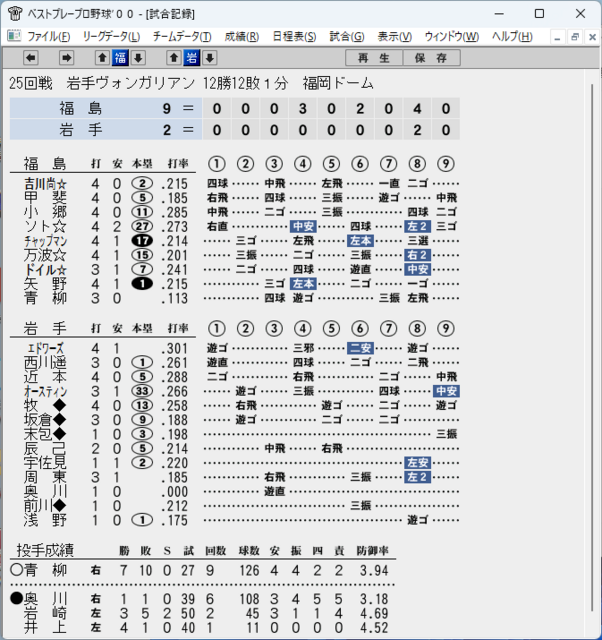This screenshot has width=602, height=640.
Task: Open the 成績(R) menu
Action: click(242, 37)
